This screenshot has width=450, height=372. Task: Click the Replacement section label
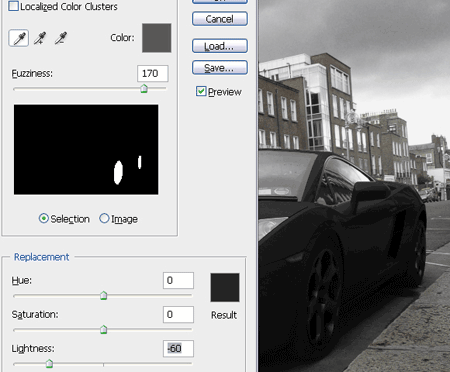coord(42,257)
